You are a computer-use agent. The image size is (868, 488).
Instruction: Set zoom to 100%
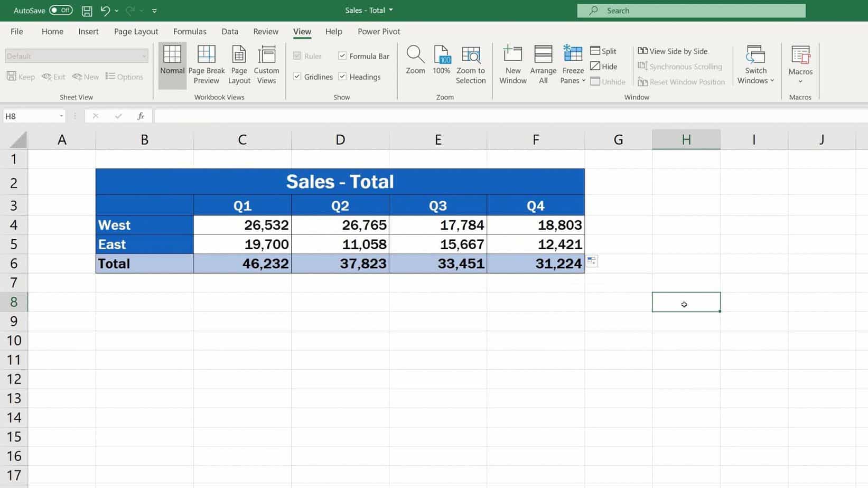point(441,63)
